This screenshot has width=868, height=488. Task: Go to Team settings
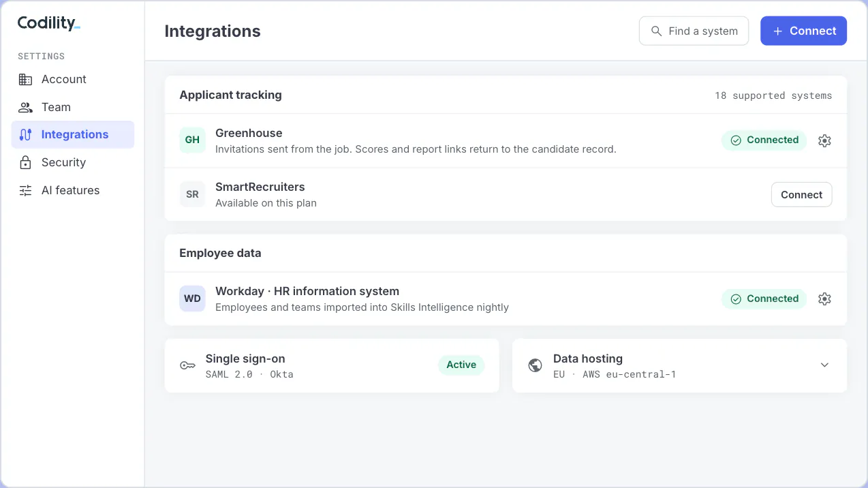pyautogui.click(x=73, y=107)
